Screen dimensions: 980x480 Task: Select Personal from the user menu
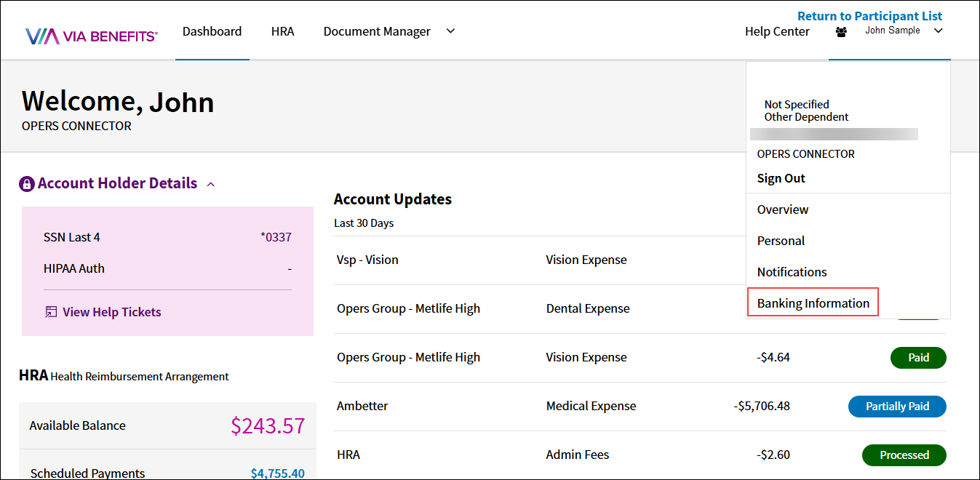pos(781,241)
